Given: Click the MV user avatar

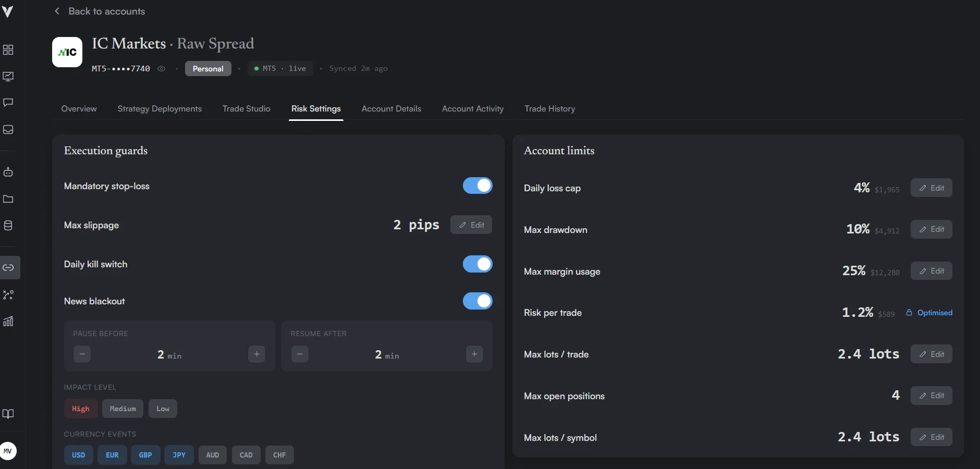Looking at the screenshot, I should click(8, 451).
